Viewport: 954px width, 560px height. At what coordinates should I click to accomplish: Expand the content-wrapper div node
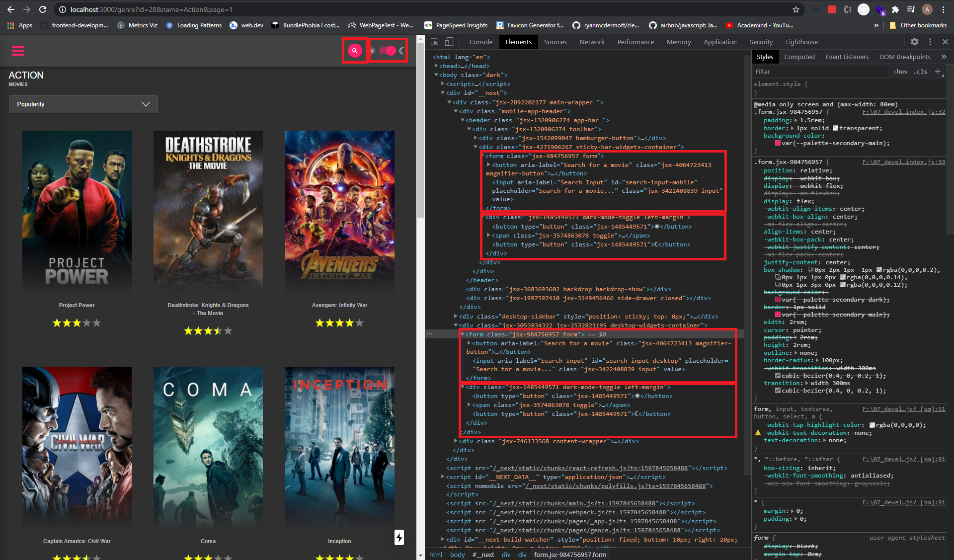click(x=456, y=441)
